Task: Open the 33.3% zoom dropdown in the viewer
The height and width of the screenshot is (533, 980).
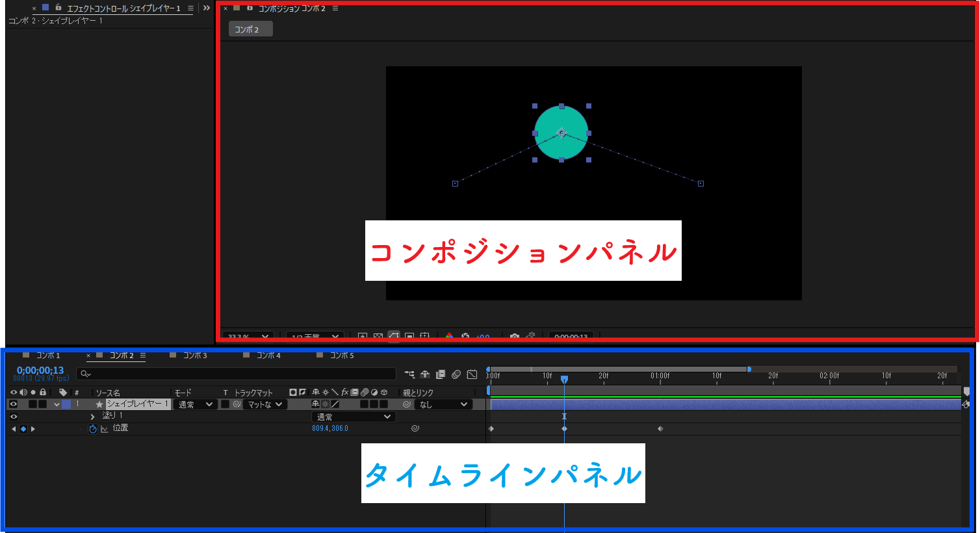Action: 248,336
